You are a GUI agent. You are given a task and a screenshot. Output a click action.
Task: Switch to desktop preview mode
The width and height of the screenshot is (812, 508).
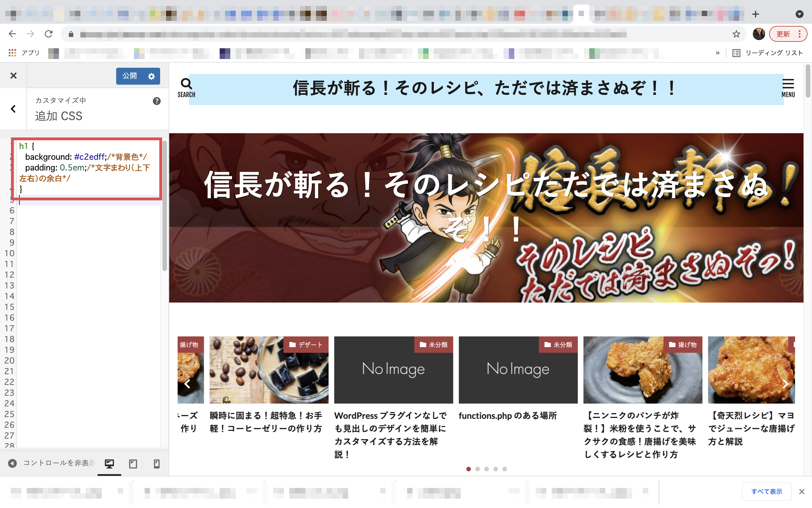tap(109, 464)
